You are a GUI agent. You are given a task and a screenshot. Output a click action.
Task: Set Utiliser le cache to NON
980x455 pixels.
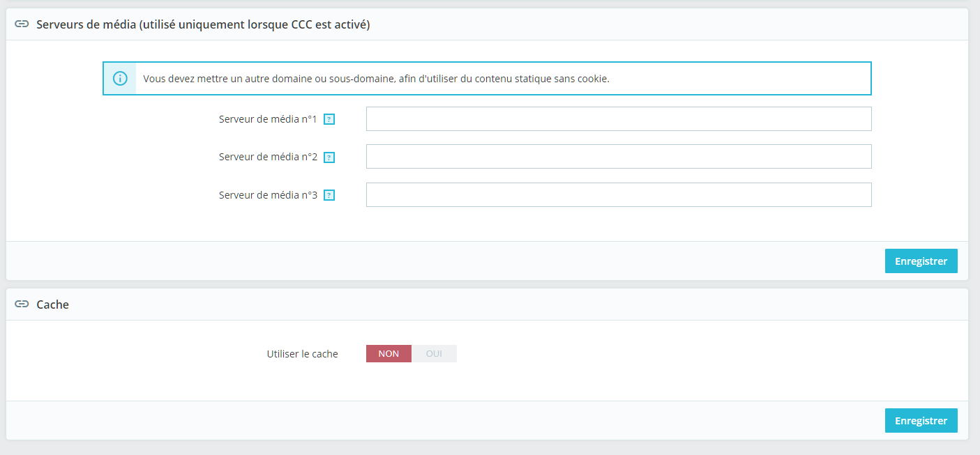click(x=389, y=354)
